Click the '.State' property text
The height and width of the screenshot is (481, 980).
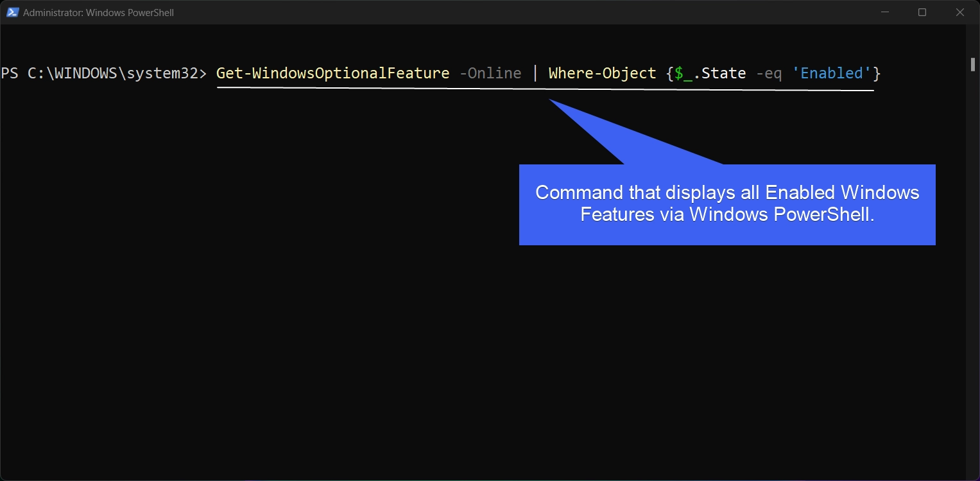[719, 73]
